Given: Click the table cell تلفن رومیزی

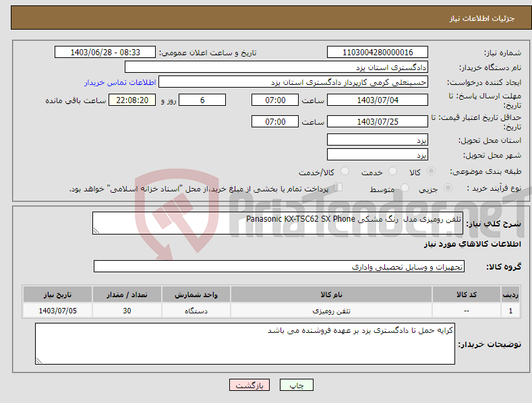Looking at the screenshot, I should [x=331, y=311].
